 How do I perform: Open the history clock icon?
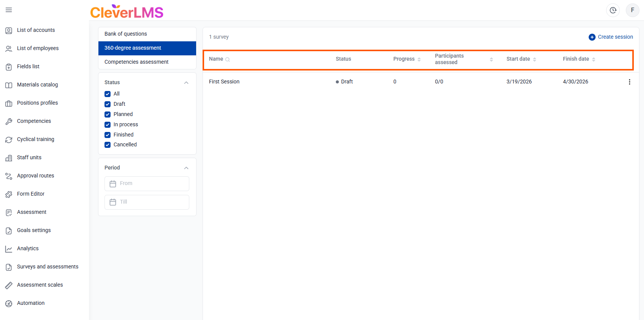click(x=613, y=10)
